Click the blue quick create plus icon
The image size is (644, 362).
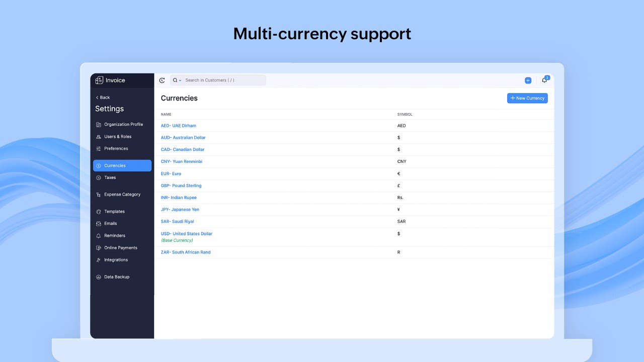coord(528,80)
